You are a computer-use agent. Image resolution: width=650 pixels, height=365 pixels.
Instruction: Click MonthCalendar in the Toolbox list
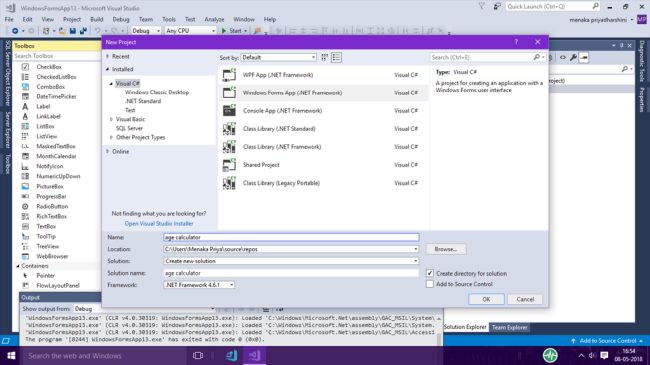click(x=56, y=156)
